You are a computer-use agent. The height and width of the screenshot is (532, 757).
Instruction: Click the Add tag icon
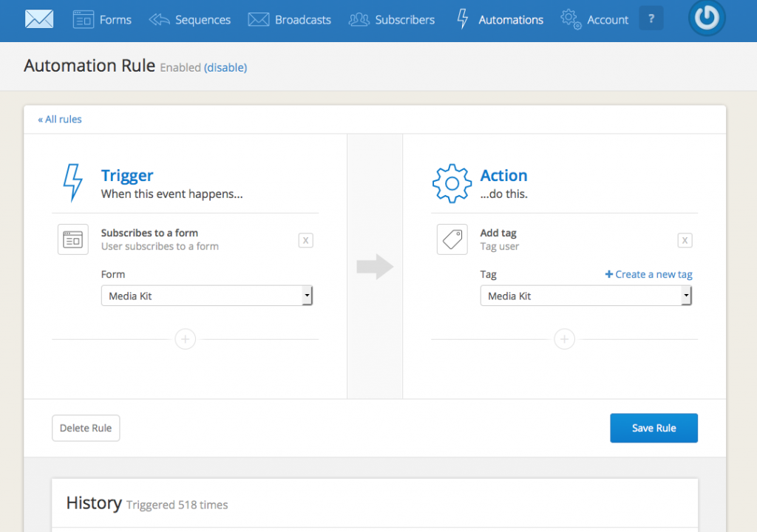pos(452,239)
